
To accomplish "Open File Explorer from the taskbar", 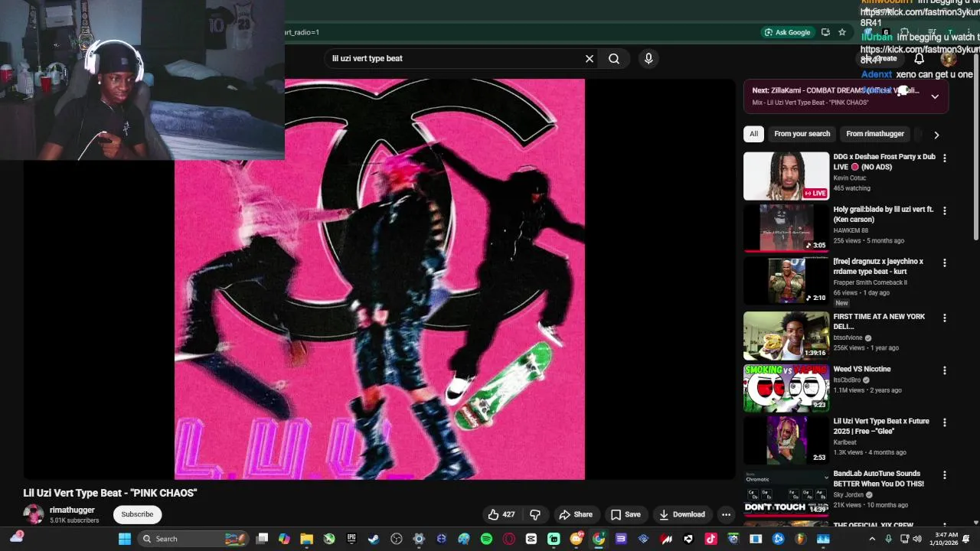I will [x=306, y=539].
